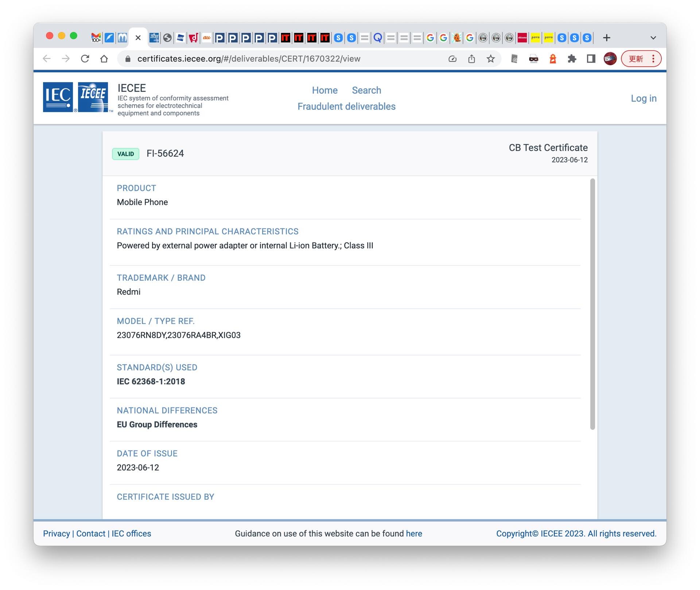Click the masked-face extension icon
The image size is (700, 590).
[x=533, y=59]
